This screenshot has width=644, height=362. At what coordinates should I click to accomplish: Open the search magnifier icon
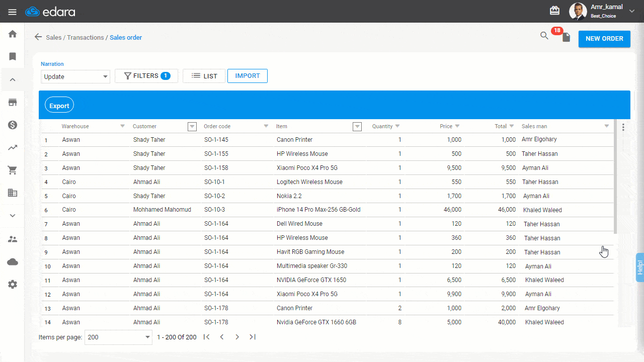click(x=544, y=36)
